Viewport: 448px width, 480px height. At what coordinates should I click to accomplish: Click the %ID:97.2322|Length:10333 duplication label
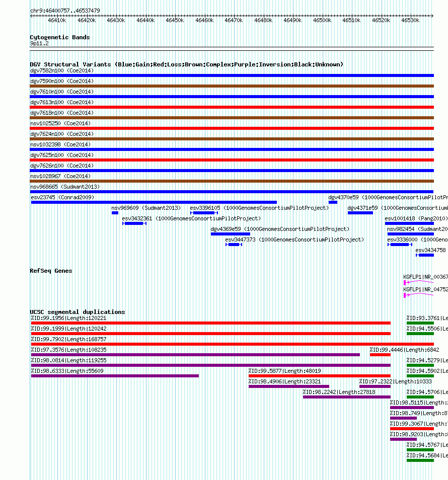pos(395,381)
